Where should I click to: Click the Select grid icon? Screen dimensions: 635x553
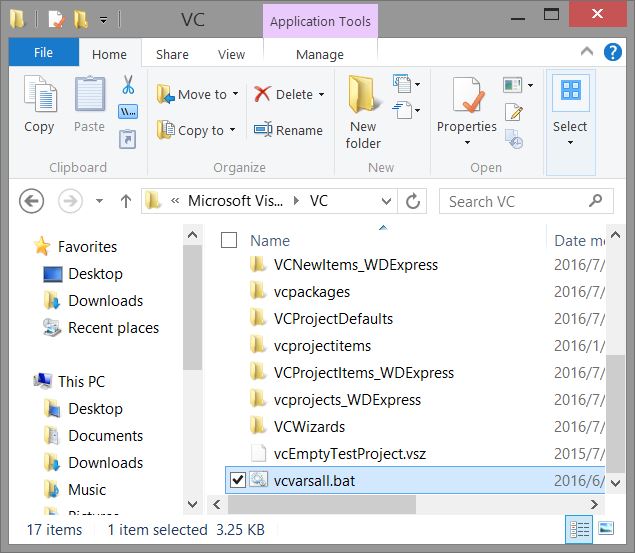(x=571, y=90)
